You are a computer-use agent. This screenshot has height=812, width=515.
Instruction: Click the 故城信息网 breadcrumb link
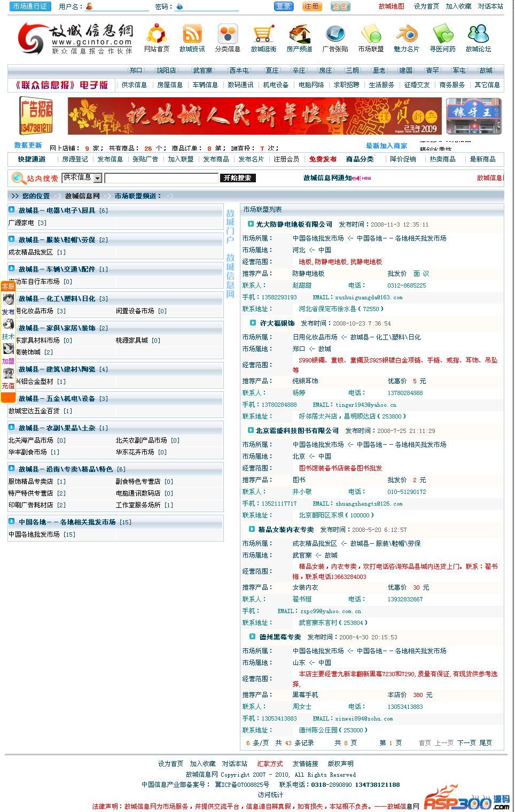[x=82, y=196]
